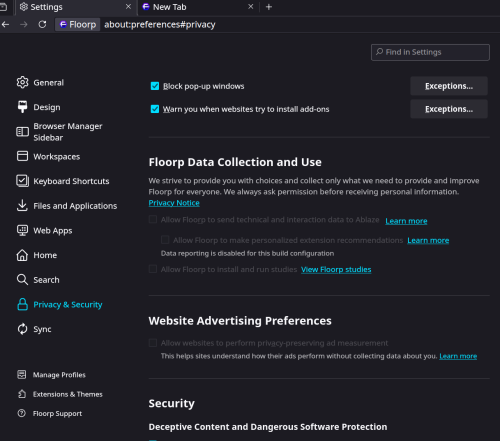Open Keyboard Shortcuts settings category
Image resolution: width=500 pixels, height=441 pixels.
(71, 181)
